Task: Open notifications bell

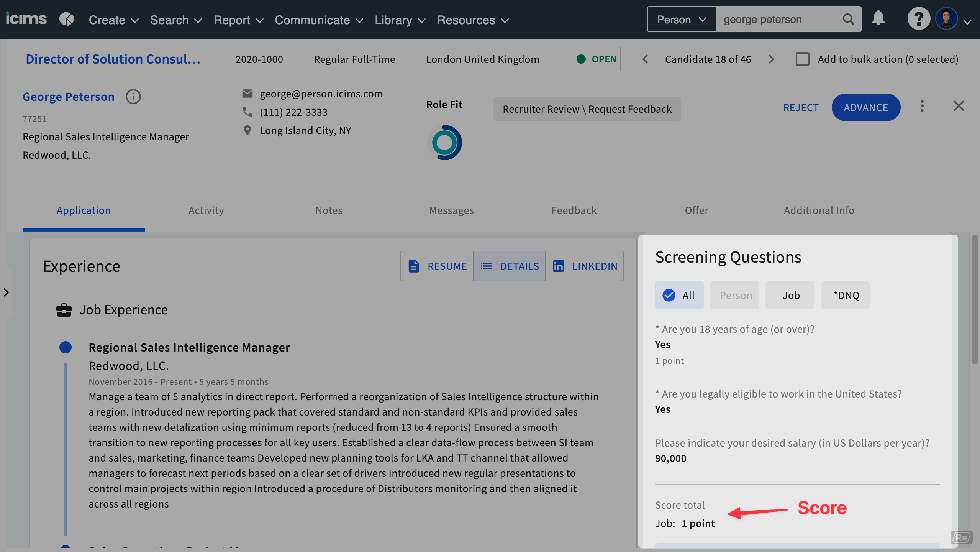Action: point(878,18)
